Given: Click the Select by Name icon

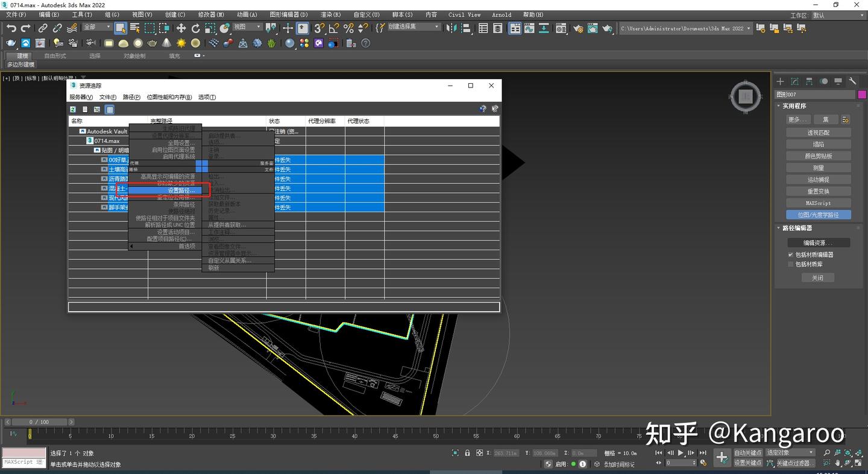Looking at the screenshot, I should [135, 28].
